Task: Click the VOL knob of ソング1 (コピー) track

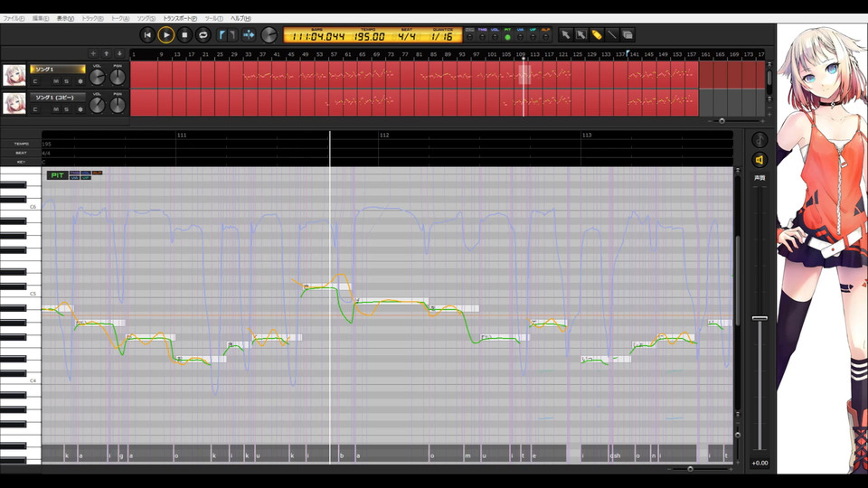Action: (97, 105)
